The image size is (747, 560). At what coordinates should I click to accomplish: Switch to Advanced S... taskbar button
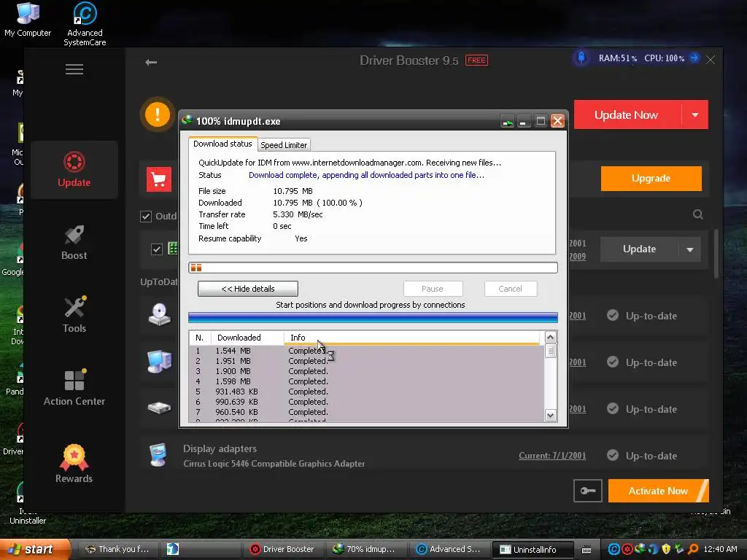click(448, 550)
